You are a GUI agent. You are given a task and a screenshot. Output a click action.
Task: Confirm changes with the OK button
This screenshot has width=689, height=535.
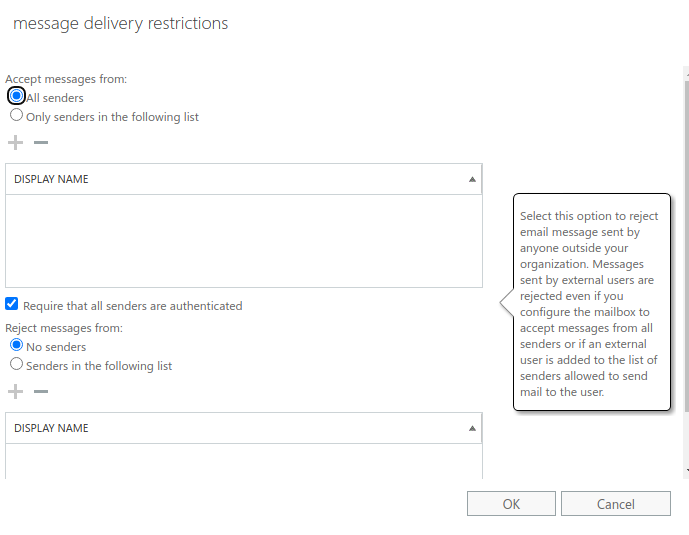pos(511,504)
